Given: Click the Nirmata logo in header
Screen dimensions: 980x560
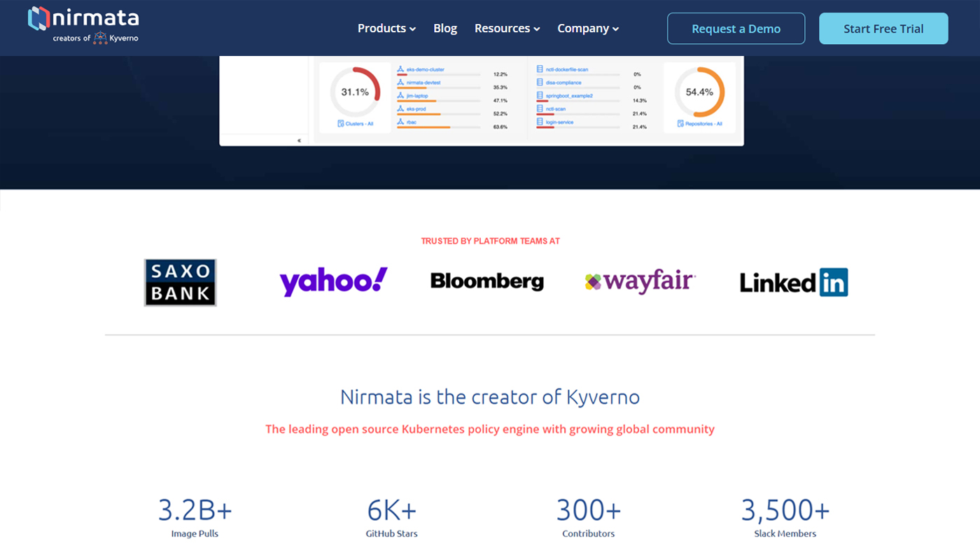Looking at the screenshot, I should pyautogui.click(x=83, y=24).
